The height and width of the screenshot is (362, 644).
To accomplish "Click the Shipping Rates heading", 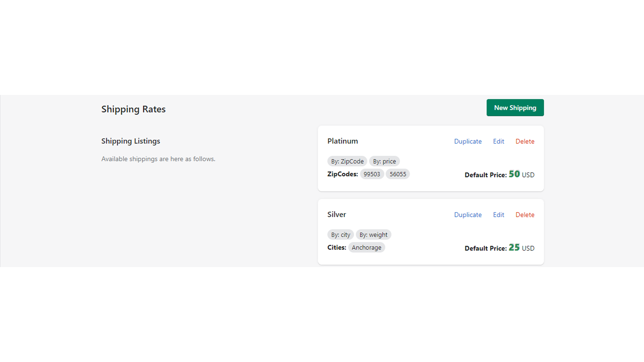I will click(x=133, y=109).
